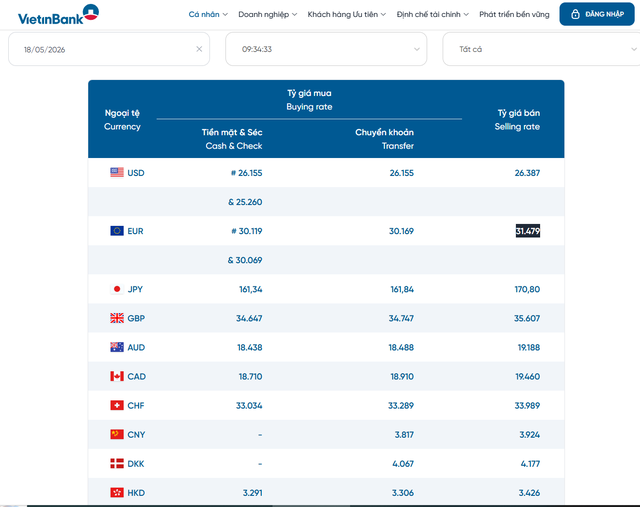Click the AUD flag icon
640x507 pixels.
(117, 347)
